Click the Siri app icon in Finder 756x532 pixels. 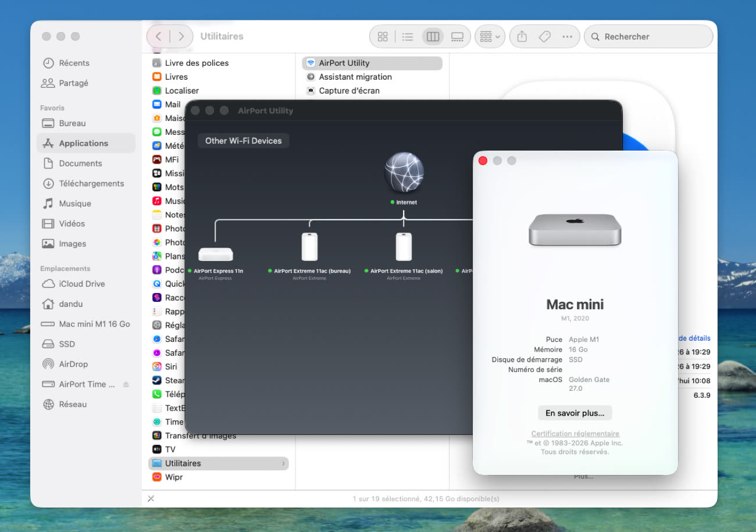point(156,366)
